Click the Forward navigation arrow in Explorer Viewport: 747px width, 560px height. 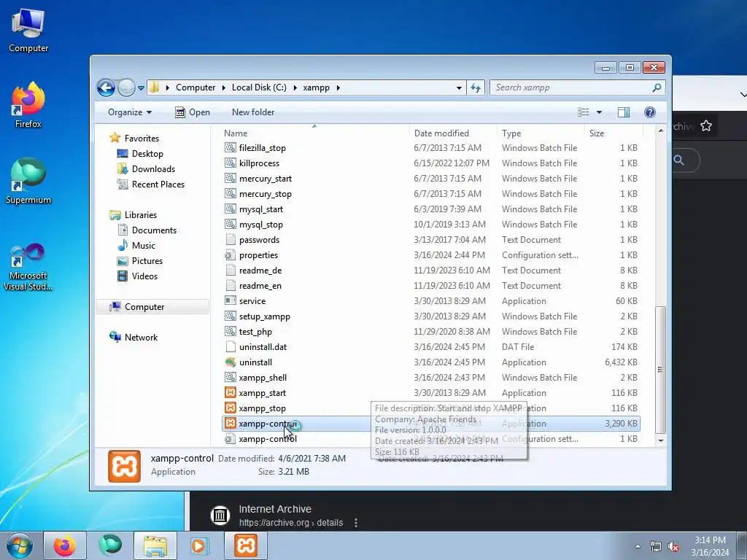click(126, 87)
